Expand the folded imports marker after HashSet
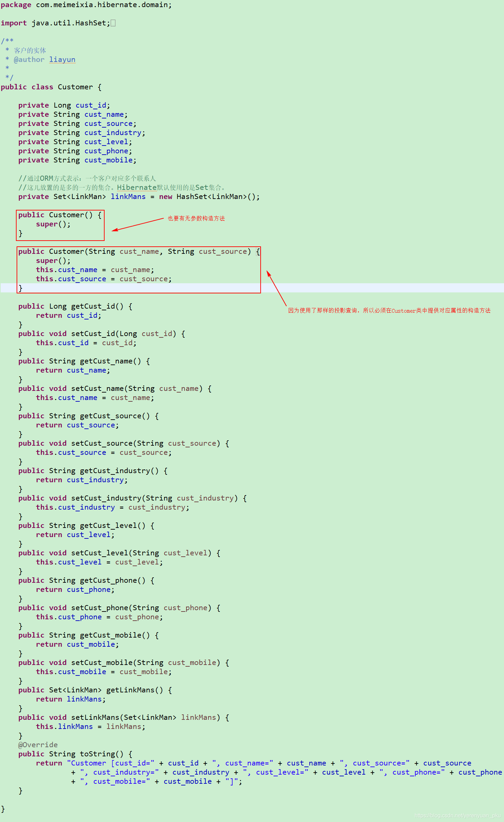This screenshot has width=504, height=822. [x=113, y=23]
